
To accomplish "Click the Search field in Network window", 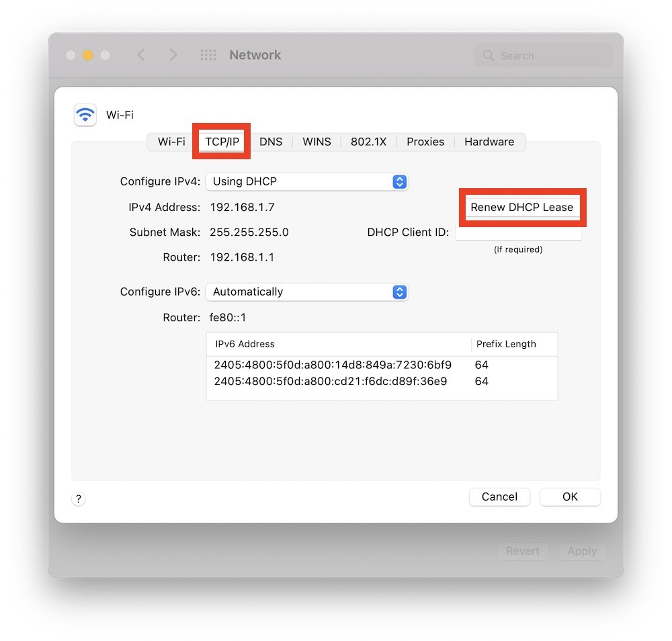I will click(544, 55).
